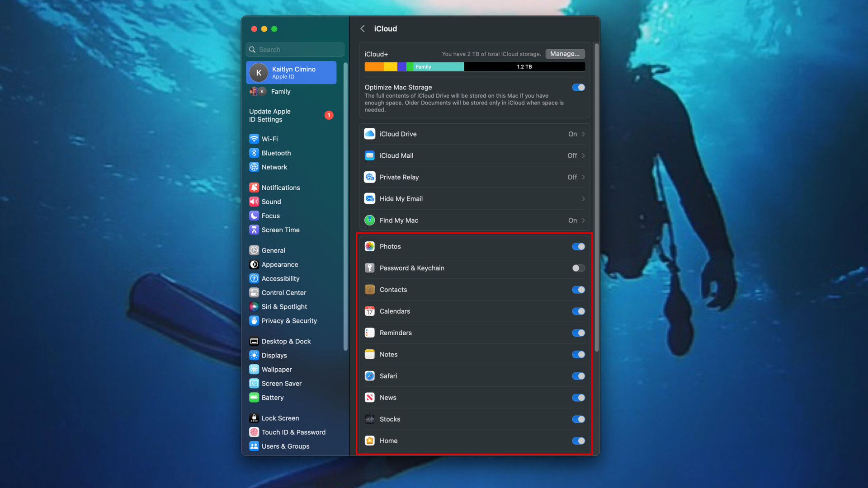The height and width of the screenshot is (488, 868).
Task: Enable the Password & Keychain toggle
Action: coord(578,268)
